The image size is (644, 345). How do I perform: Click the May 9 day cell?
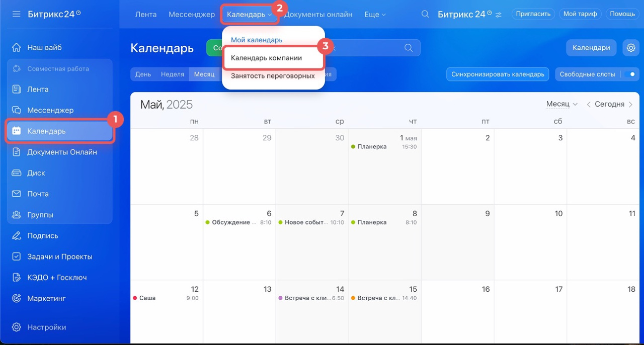coord(458,242)
